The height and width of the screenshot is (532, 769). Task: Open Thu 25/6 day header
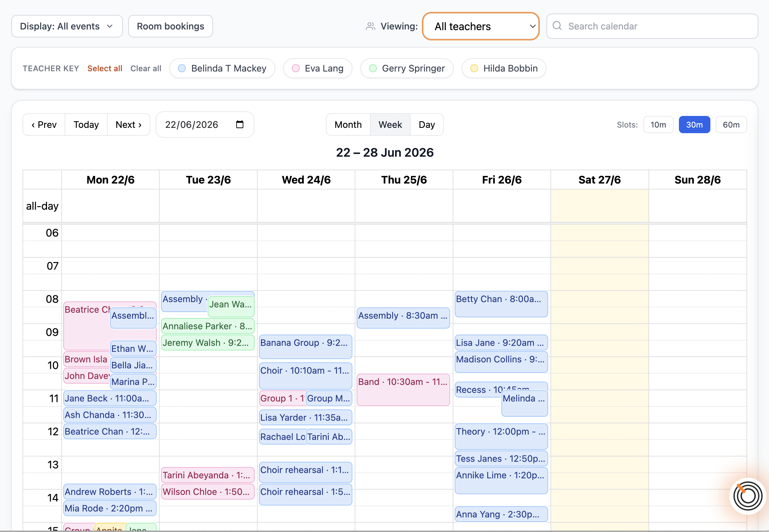pyautogui.click(x=404, y=180)
